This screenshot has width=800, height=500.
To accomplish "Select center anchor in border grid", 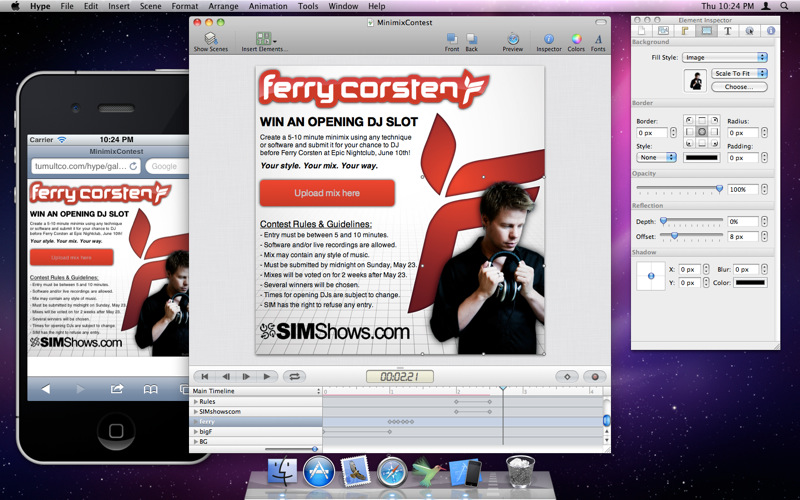I will point(702,132).
